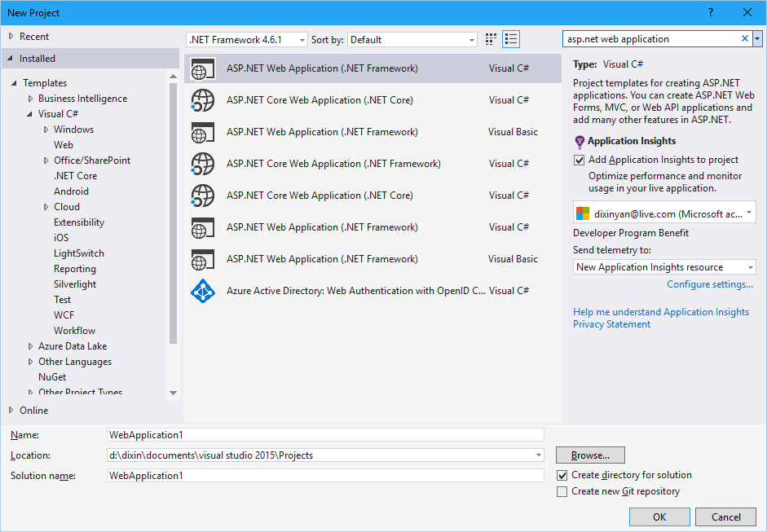
Task: Switch to small icons view
Action: tap(491, 39)
